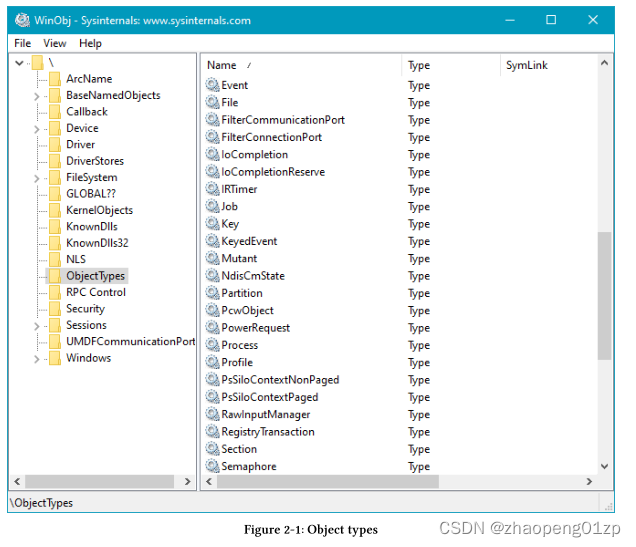Viewport: 636px width, 547px height.
Task: Select the RPC Control folder
Action: pyautogui.click(x=87, y=292)
